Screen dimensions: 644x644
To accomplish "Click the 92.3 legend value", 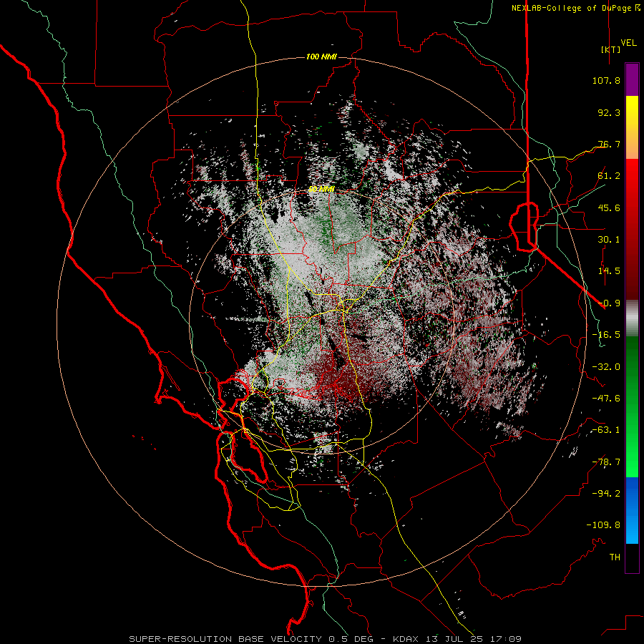I will 609,112.
